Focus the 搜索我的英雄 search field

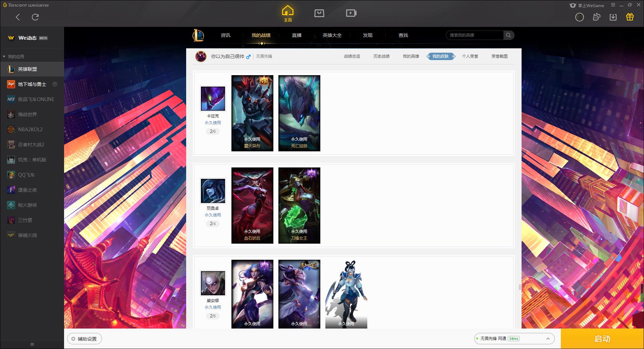tap(475, 35)
